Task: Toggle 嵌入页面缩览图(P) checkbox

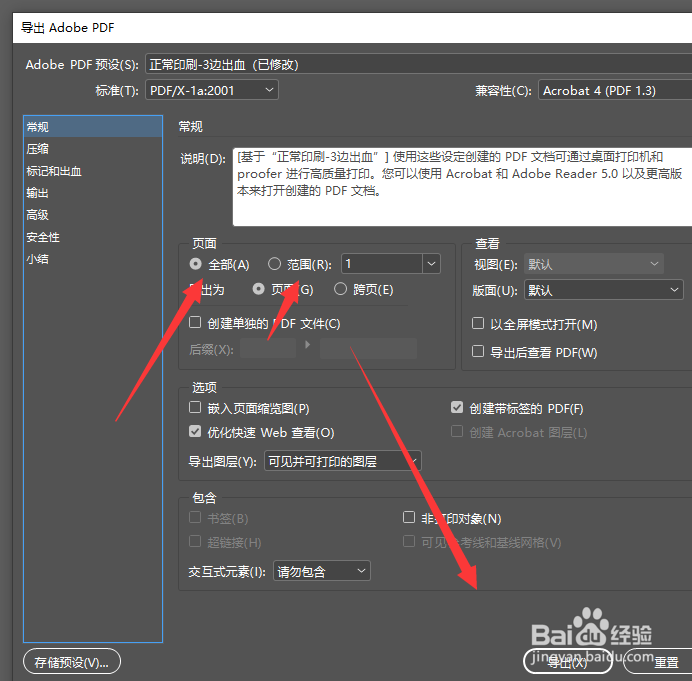Action: coord(195,407)
